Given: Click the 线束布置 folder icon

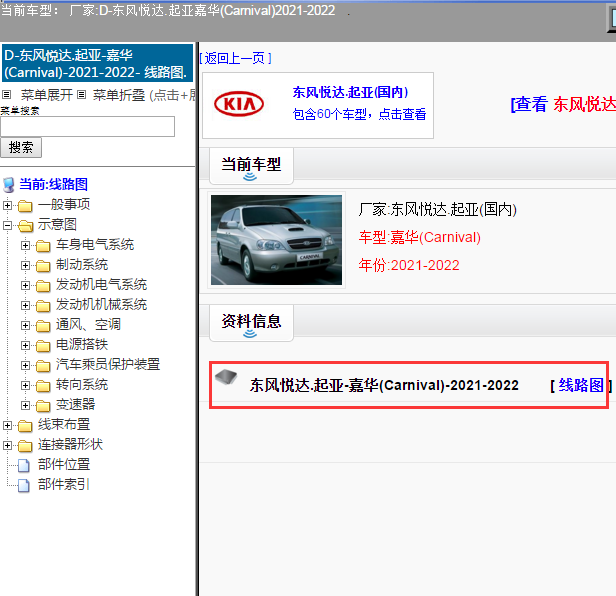Looking at the screenshot, I should pos(25,425).
